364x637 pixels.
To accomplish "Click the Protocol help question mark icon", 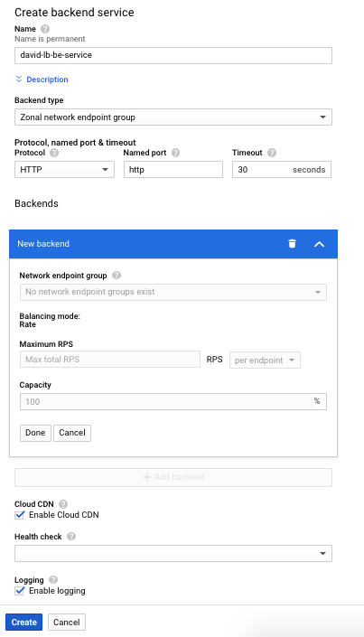I will click(54, 154).
